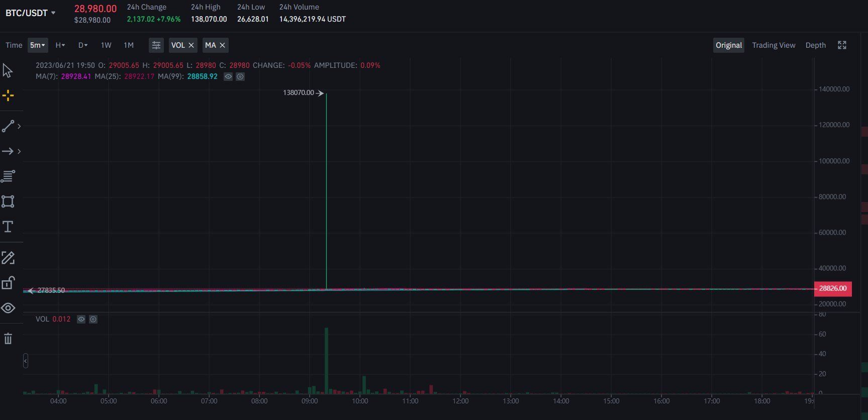The image size is (868, 420).
Task: Select the rectangle shape tool
Action: tap(8, 201)
